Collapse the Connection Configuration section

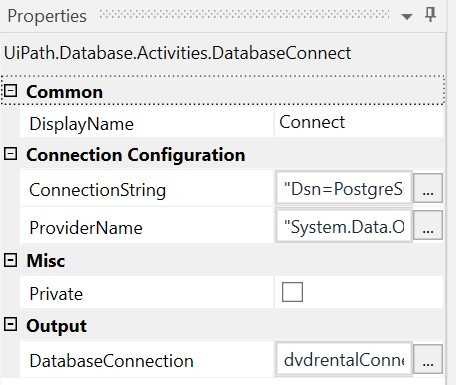click(10, 154)
